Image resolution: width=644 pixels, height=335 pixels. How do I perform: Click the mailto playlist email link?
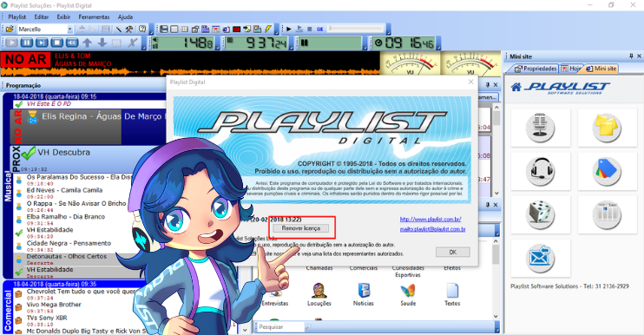[x=432, y=229]
